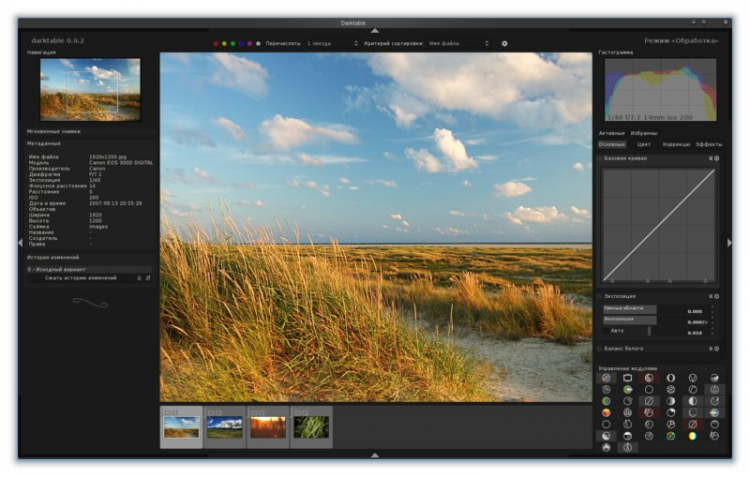Screen dimensions: 750x477
Task: Collapse the right side panel arrow
Action: click(729, 242)
